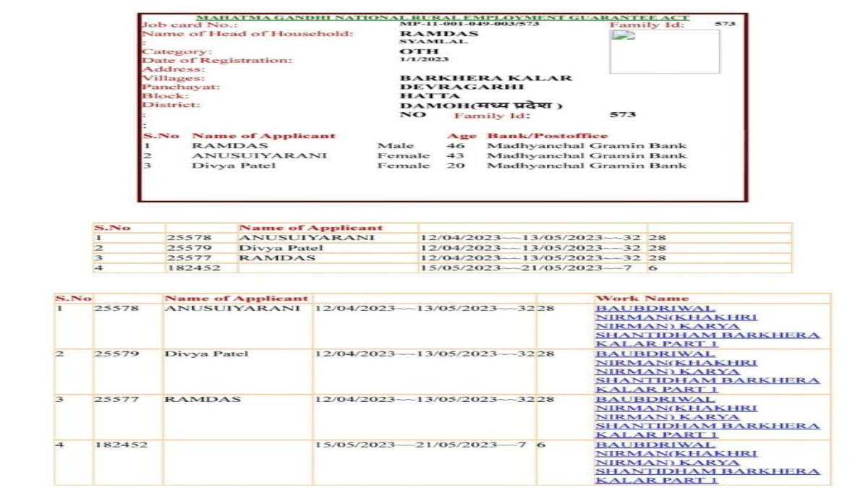Click the broken applicant photo image icon
868x488 pixels.
tap(624, 35)
